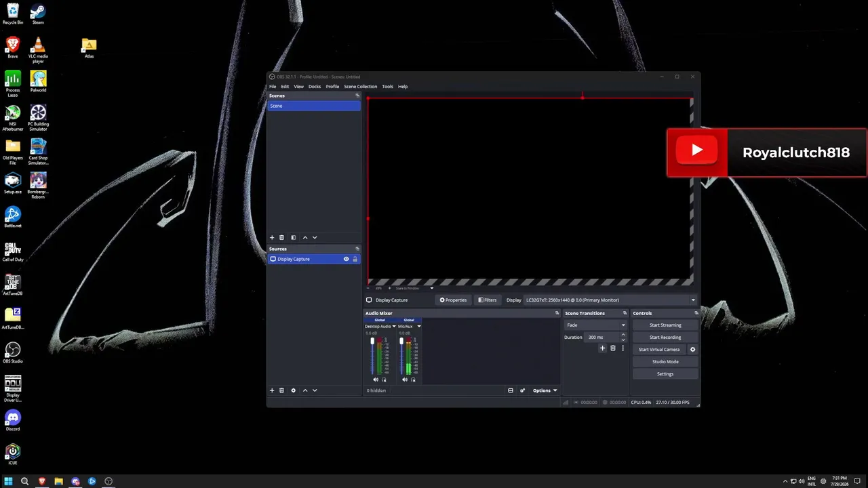
Task: Move scene down with the down arrow
Action: pyautogui.click(x=315, y=237)
